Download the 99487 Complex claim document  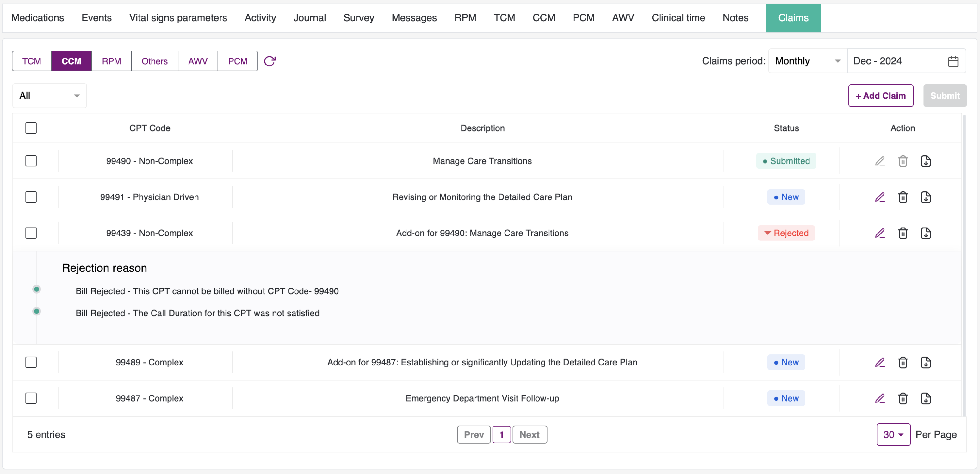(x=925, y=398)
